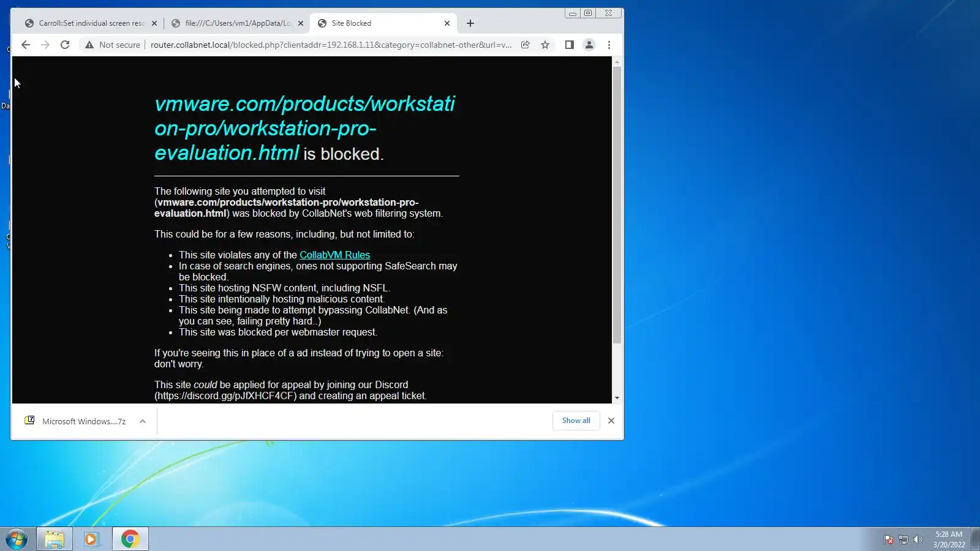Restore down the Chrome window
The image size is (980, 551).
588,13
